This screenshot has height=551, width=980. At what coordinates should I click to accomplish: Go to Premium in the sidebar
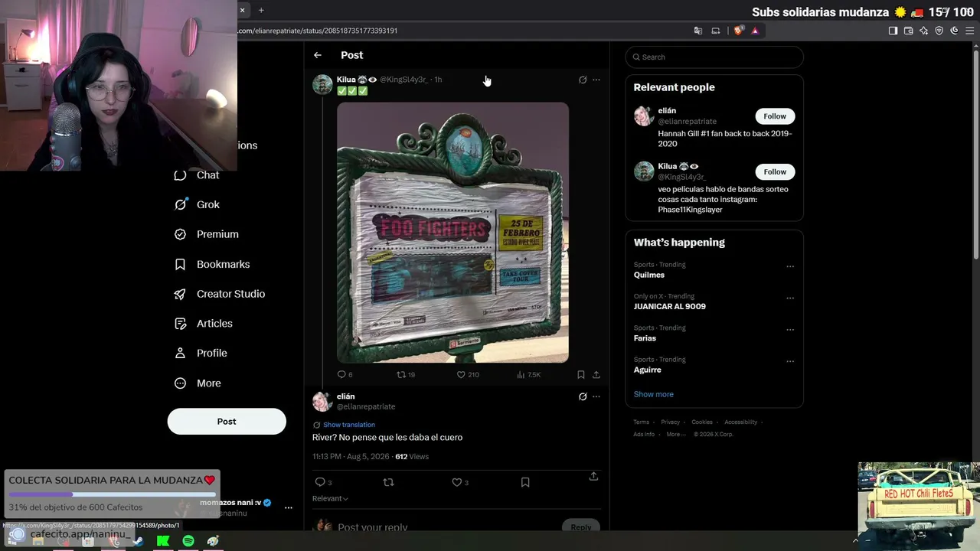coord(206,234)
